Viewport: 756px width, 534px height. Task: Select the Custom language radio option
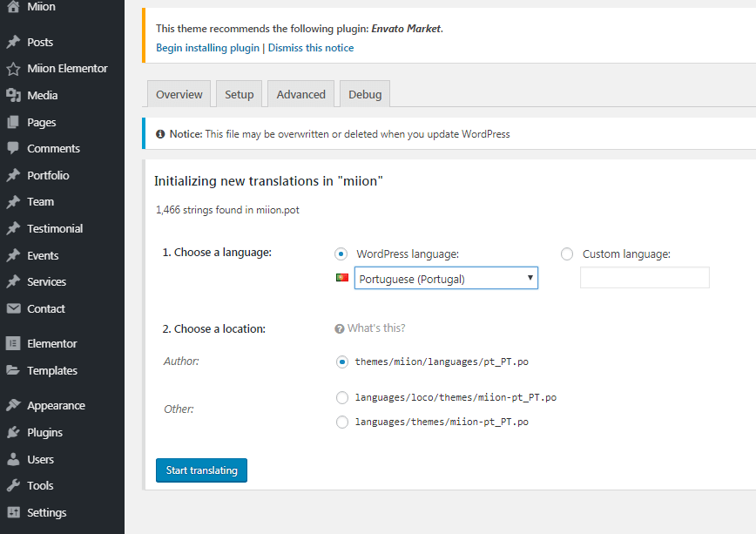pyautogui.click(x=567, y=253)
